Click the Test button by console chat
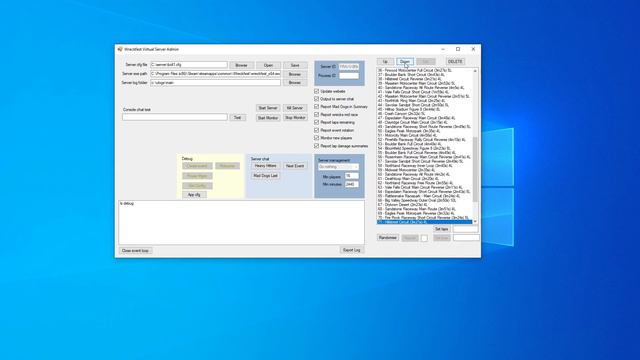Screen dimensions: 640x360 click(x=238, y=118)
